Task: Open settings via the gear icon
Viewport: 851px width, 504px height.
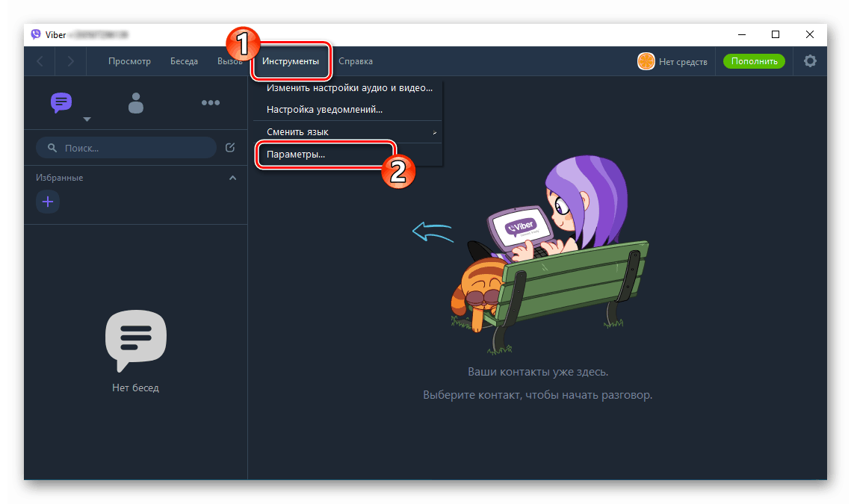Action: pos(810,61)
